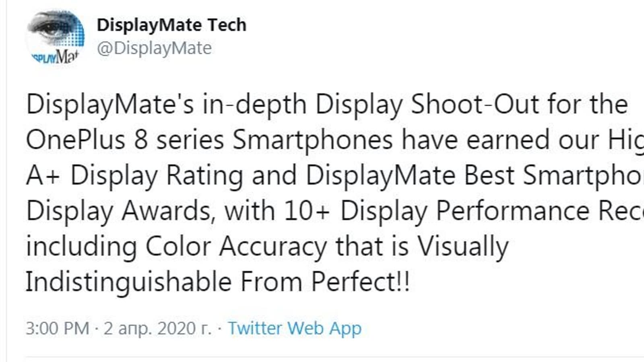Click the word Shoot-Out in the tweet
The image size is (644, 362).
pos(475,105)
